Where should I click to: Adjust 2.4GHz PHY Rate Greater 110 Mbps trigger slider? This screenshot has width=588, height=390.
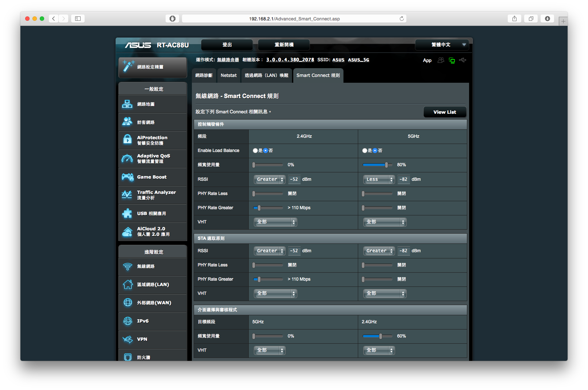[268, 208]
